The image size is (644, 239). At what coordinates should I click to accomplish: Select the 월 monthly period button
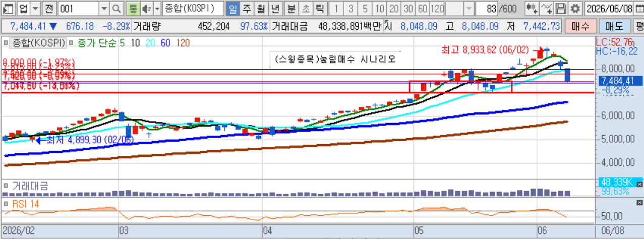(x=261, y=9)
